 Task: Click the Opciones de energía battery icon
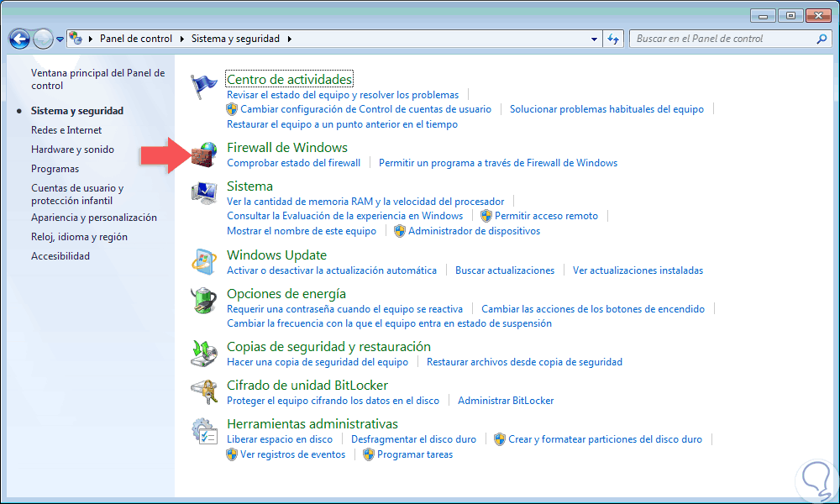[x=203, y=301]
